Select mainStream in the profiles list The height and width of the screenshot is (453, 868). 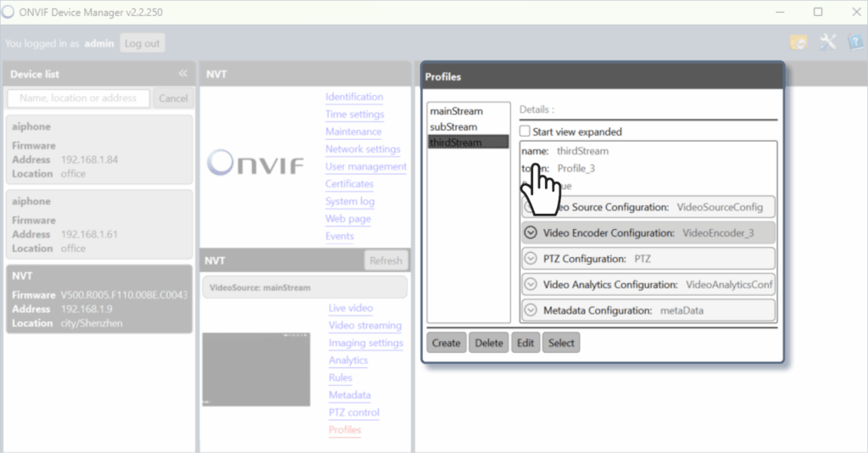[456, 111]
